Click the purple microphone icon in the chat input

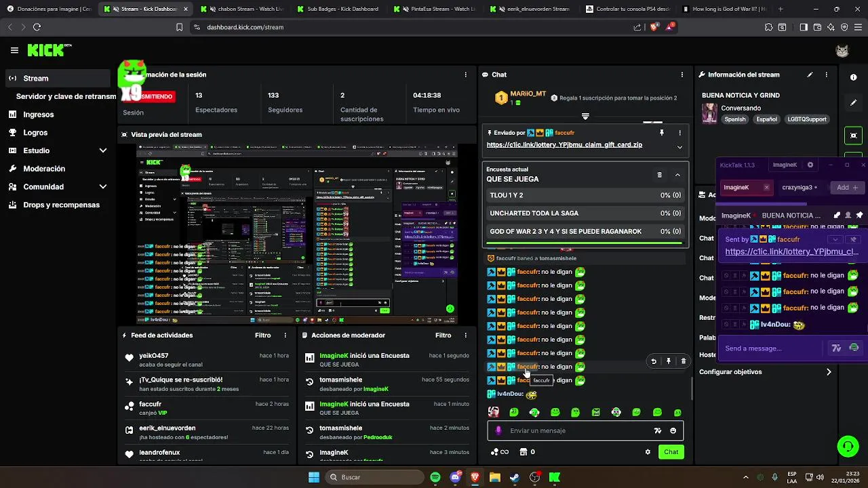498,430
